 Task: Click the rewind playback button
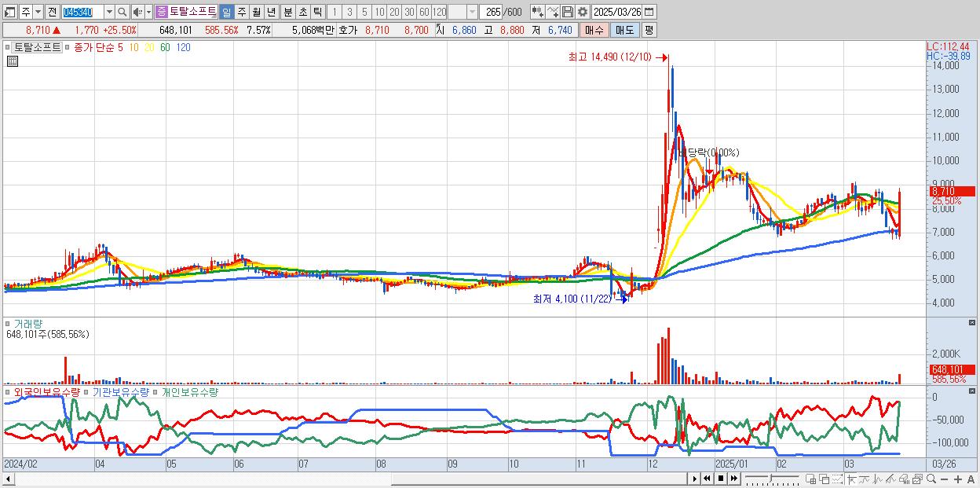tap(708, 479)
